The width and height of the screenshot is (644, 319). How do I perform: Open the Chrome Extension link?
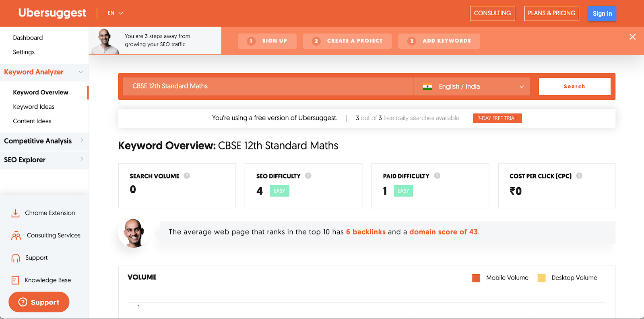[50, 213]
